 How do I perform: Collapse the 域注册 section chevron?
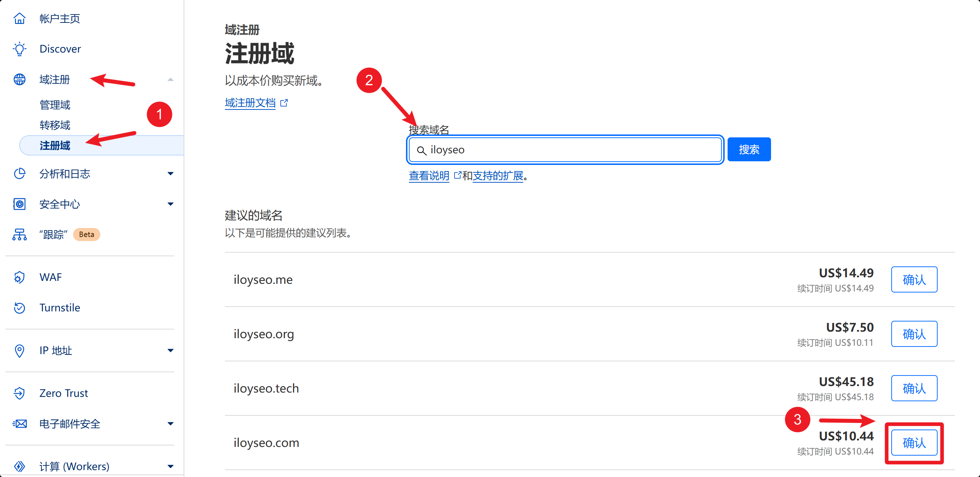point(171,79)
